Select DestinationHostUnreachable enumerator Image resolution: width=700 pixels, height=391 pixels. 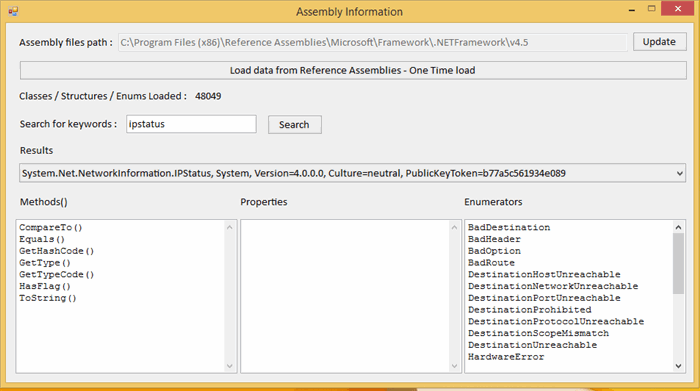coord(544,275)
